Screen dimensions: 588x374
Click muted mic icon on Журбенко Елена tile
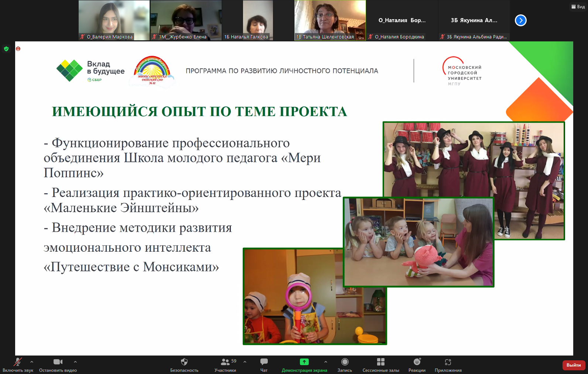155,37
